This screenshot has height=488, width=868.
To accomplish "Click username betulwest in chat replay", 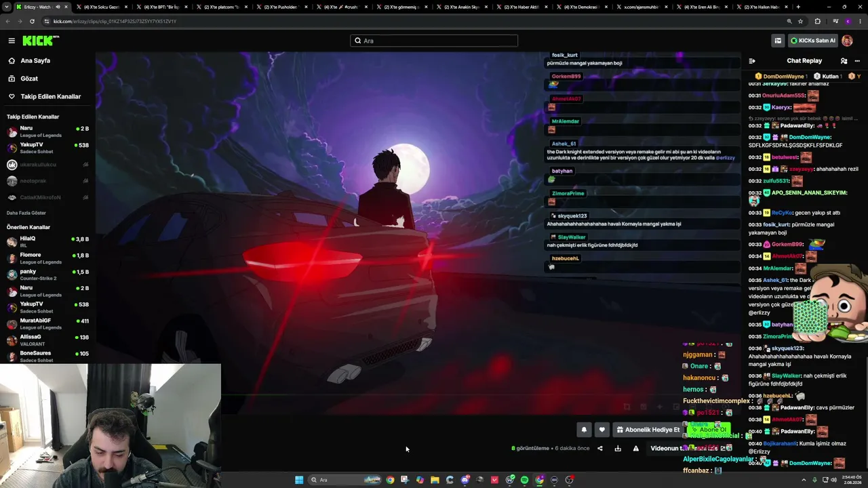I will tap(785, 157).
